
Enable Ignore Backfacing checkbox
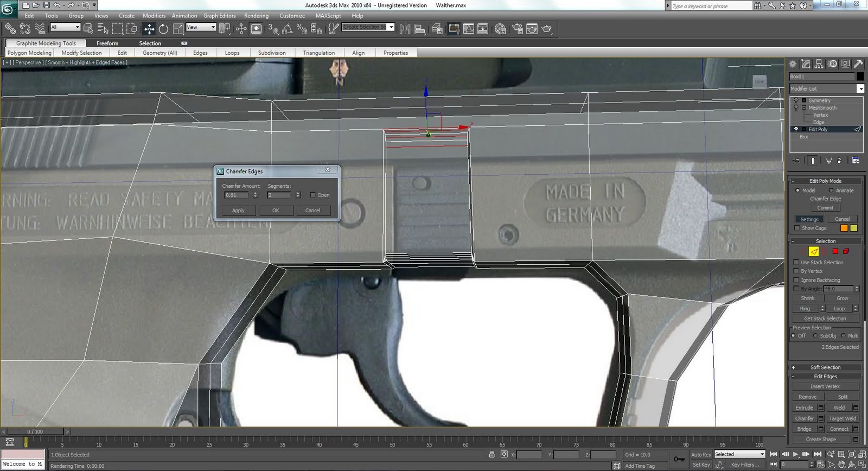[x=796, y=280]
